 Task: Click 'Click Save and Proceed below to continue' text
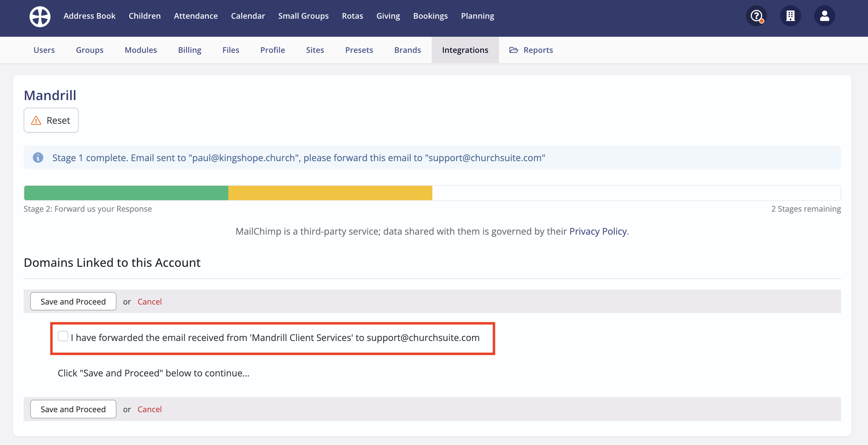tap(154, 373)
